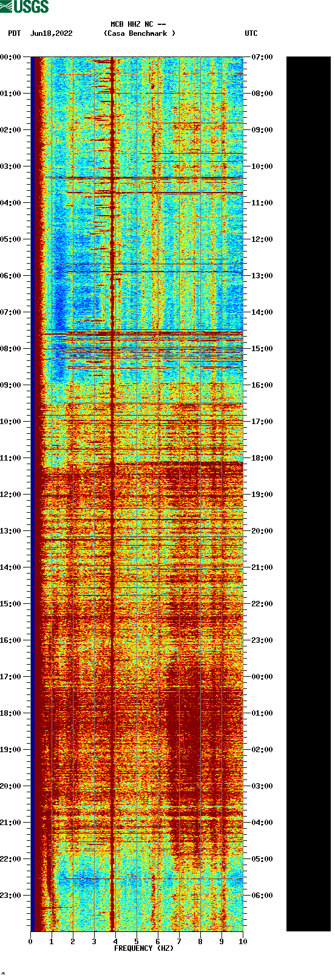Click the 23:00 PDT time label
The width and height of the screenshot is (335, 980).
tap(11, 896)
